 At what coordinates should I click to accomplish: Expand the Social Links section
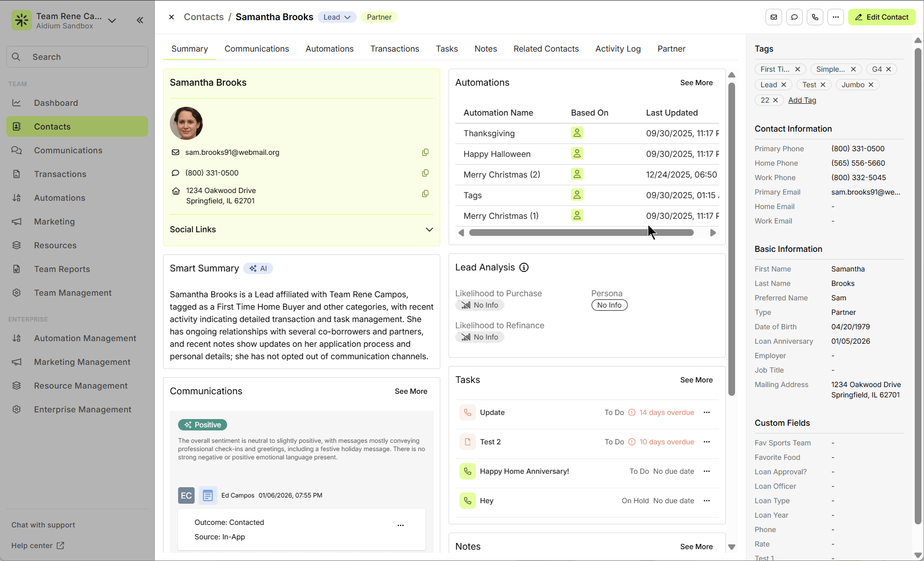(x=429, y=230)
